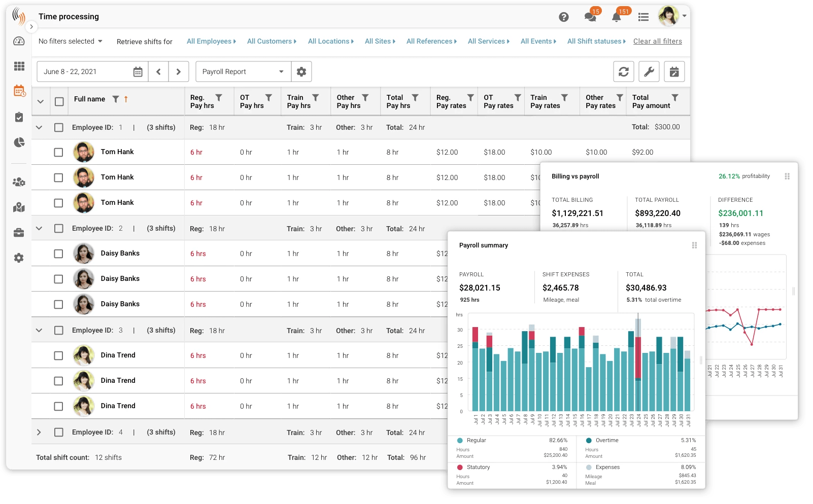Refresh the payroll report data
Viewport: 813px width, 504px height.
click(623, 71)
